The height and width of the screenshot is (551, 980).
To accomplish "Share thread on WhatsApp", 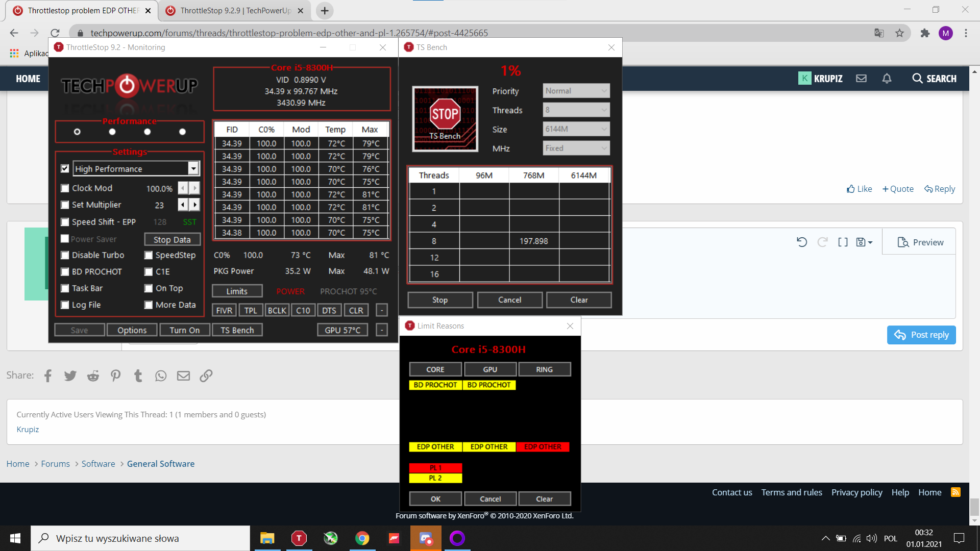I will tap(161, 376).
